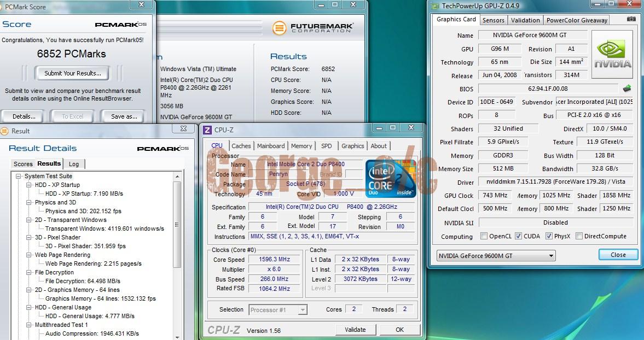Open the SPD tab in CPU-Z

(327, 145)
